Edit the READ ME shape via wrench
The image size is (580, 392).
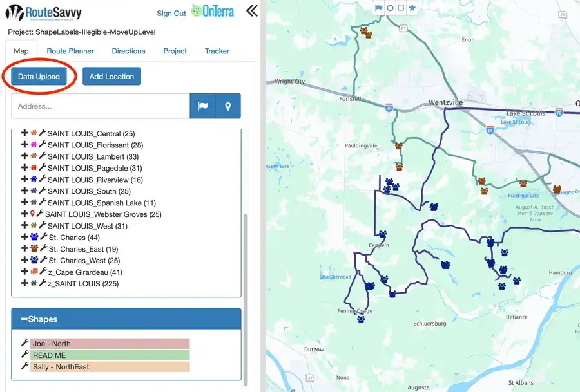(24, 354)
